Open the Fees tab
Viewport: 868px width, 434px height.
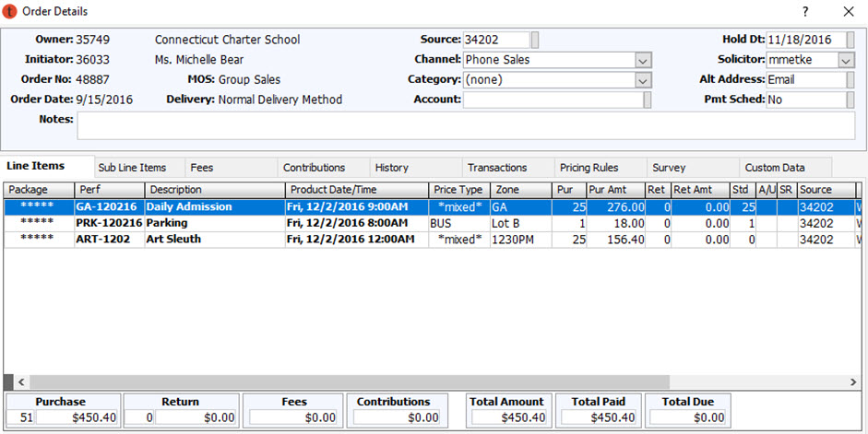[x=232, y=168]
